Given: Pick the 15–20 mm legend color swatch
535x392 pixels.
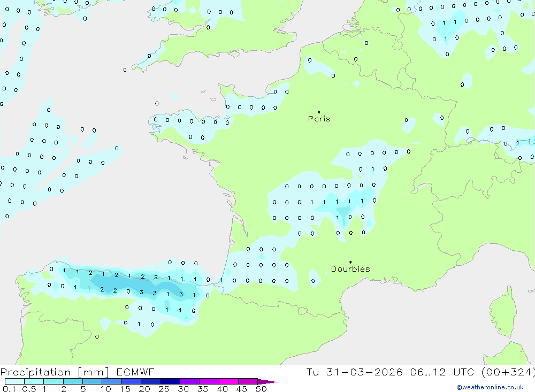Looking at the screenshot, I should (132, 381).
